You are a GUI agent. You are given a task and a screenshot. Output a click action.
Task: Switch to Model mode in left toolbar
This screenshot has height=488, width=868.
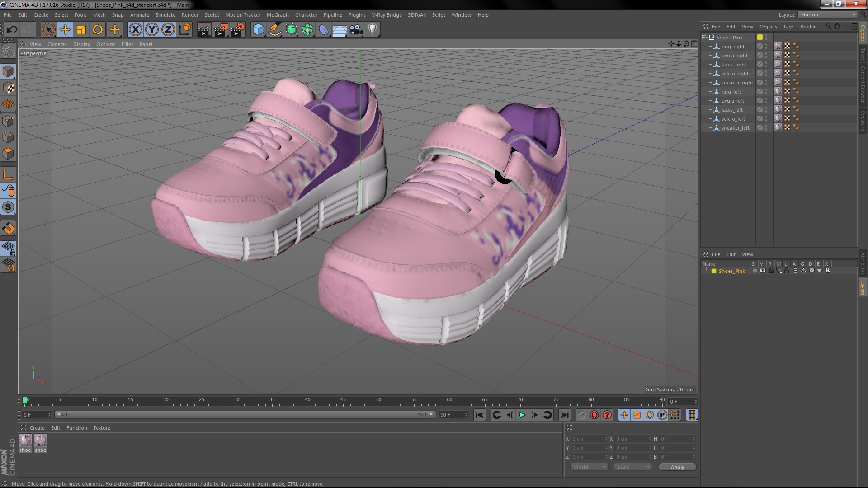[x=8, y=71]
